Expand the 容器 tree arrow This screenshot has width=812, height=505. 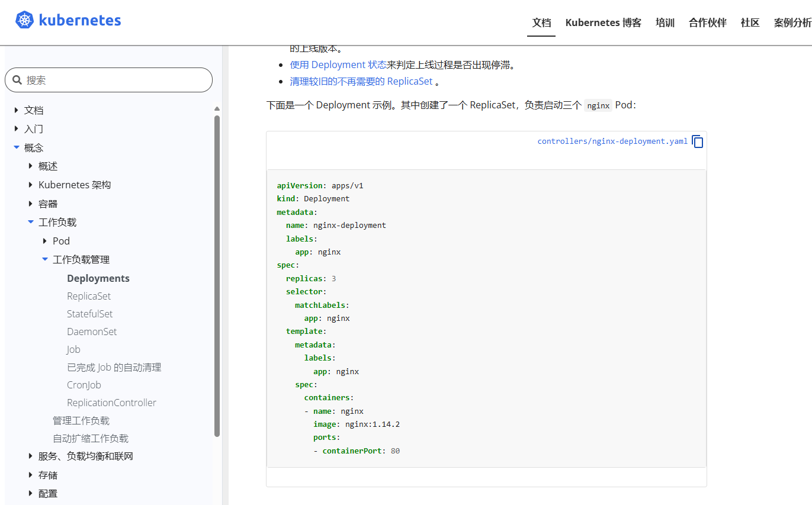click(x=30, y=204)
